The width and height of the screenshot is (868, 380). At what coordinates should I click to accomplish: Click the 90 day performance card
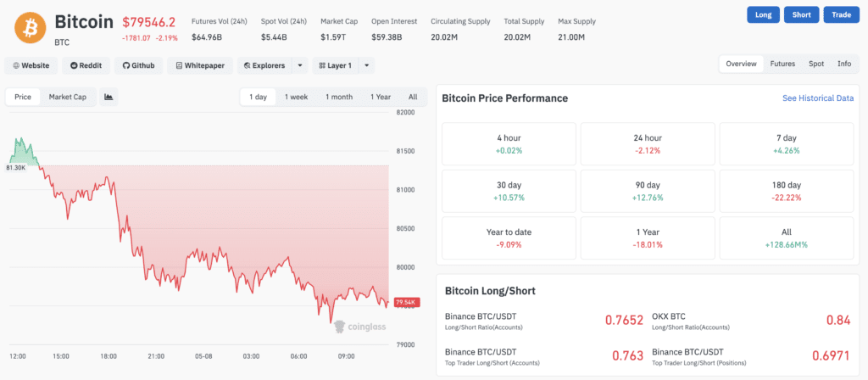(x=648, y=191)
